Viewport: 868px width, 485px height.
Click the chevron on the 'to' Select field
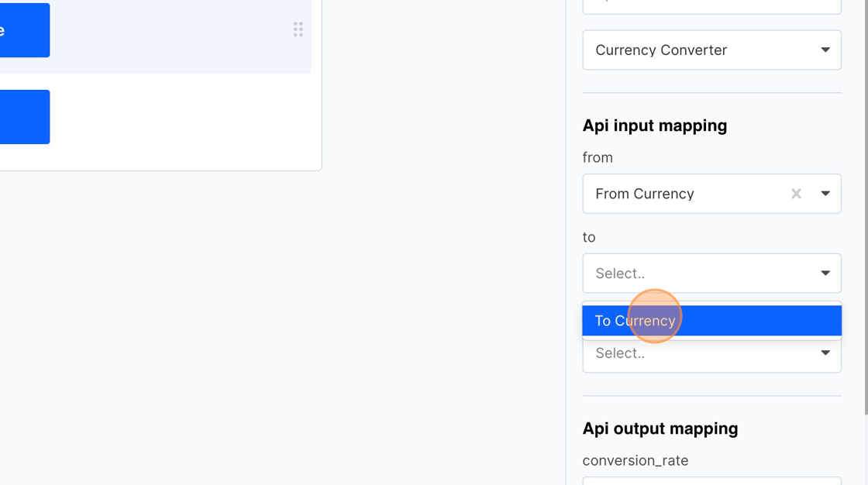(825, 273)
